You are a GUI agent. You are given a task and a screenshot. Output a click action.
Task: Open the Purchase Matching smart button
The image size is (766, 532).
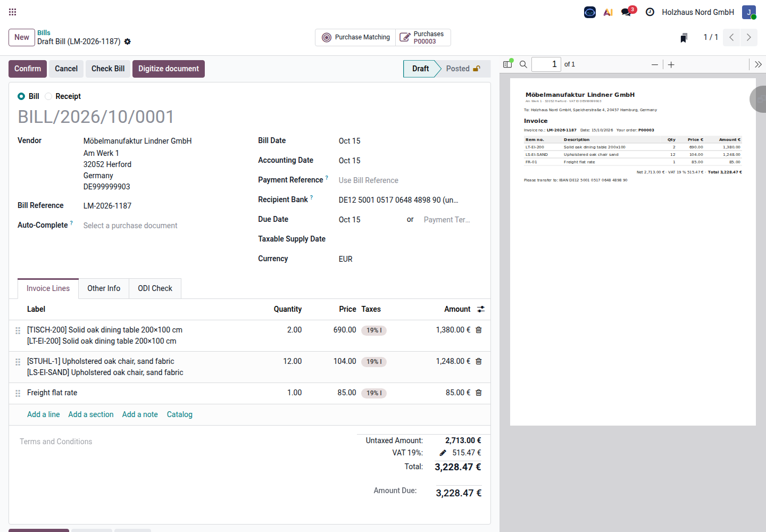tap(356, 37)
